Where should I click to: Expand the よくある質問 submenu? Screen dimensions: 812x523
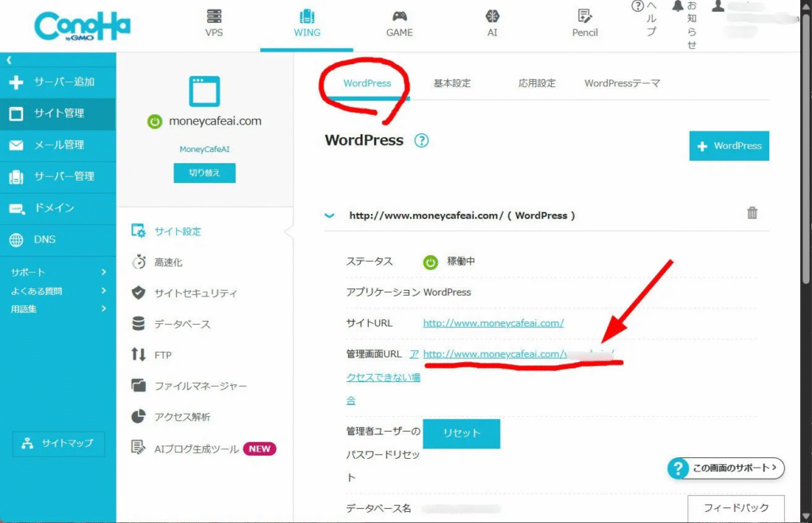click(58, 291)
